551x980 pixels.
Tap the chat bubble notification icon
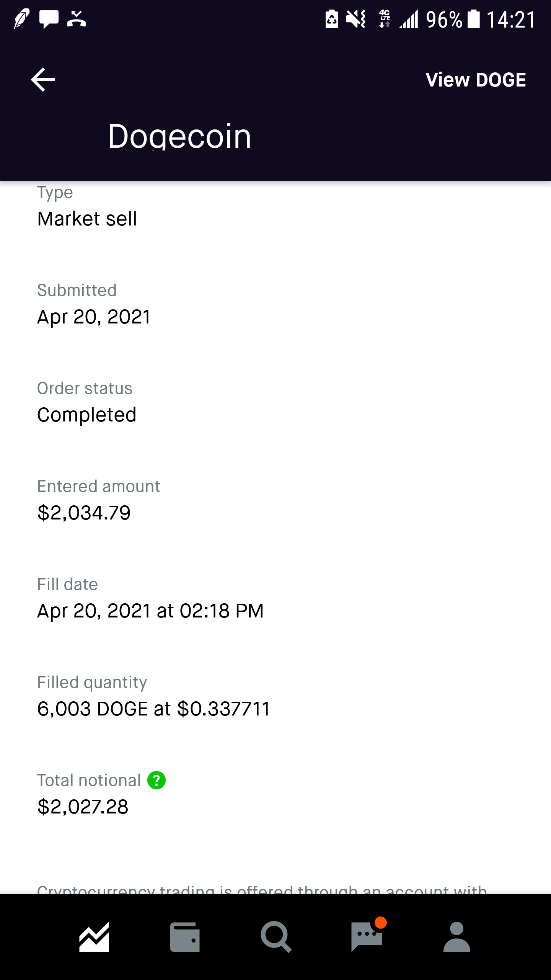(x=49, y=19)
